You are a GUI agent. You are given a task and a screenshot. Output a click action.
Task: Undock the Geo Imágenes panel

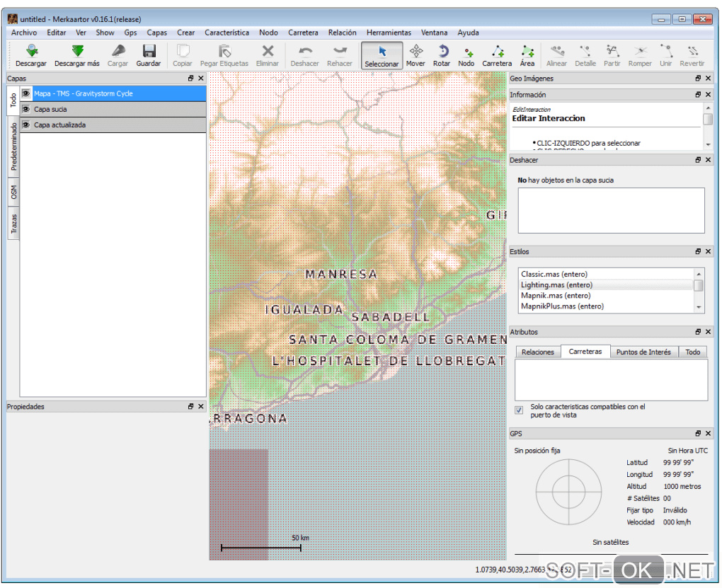tap(698, 79)
